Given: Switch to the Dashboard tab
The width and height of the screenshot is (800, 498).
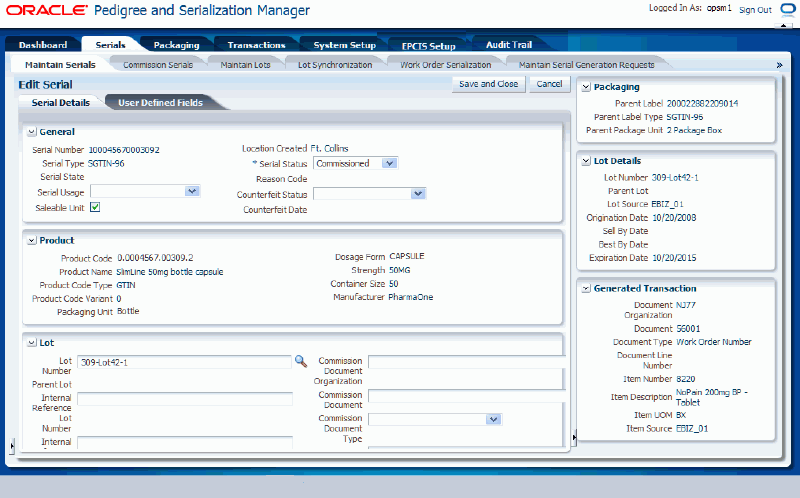Looking at the screenshot, I should 43,45.
